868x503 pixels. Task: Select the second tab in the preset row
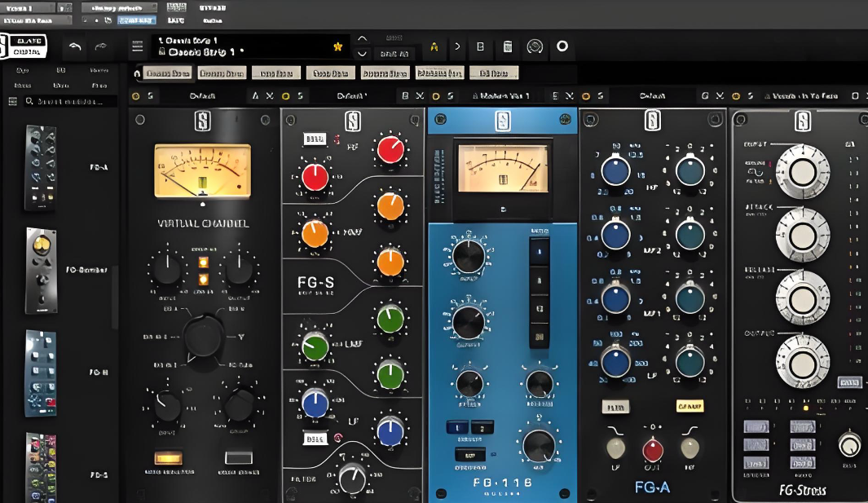222,73
